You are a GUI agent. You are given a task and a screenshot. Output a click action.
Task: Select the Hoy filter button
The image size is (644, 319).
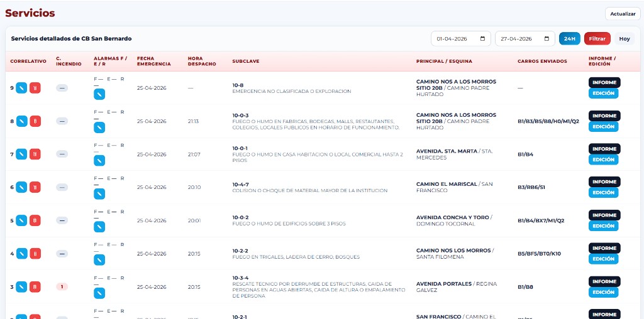coord(625,38)
